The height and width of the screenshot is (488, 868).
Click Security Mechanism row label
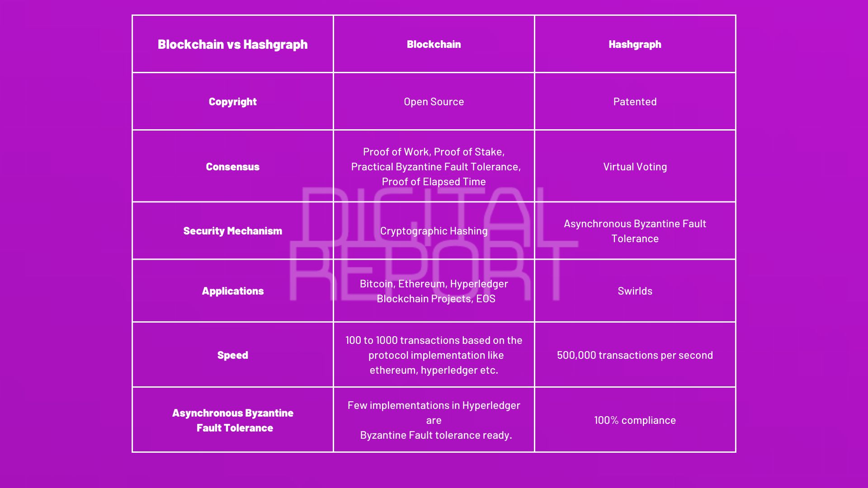pyautogui.click(x=232, y=230)
